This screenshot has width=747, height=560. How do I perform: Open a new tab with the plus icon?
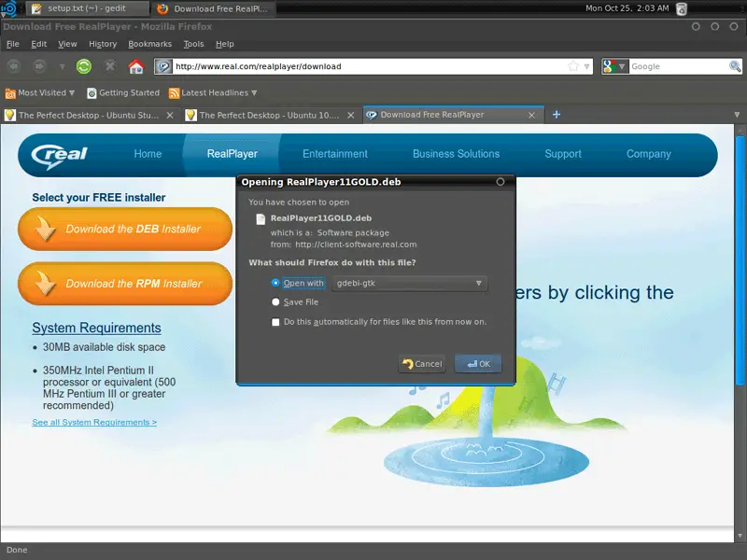[556, 115]
